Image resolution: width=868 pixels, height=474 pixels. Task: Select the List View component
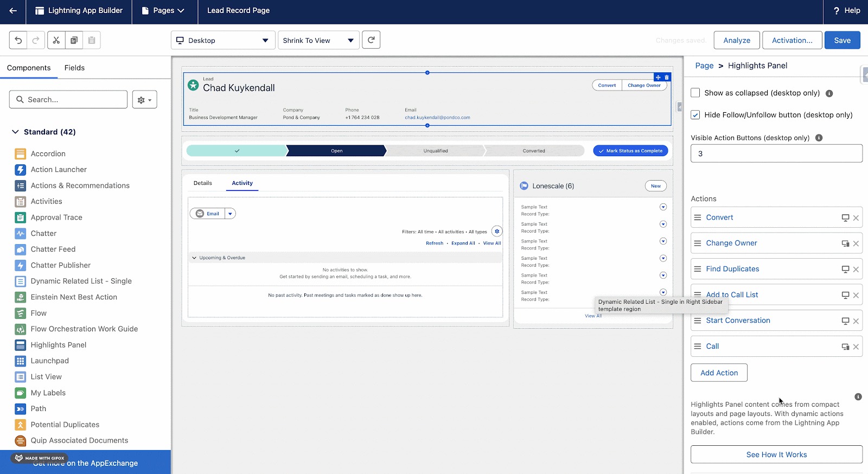46,377
